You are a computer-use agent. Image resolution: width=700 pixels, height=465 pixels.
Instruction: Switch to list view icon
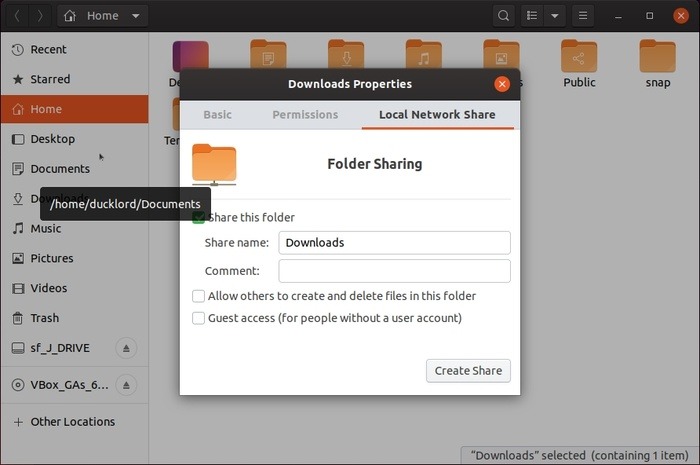click(x=532, y=16)
